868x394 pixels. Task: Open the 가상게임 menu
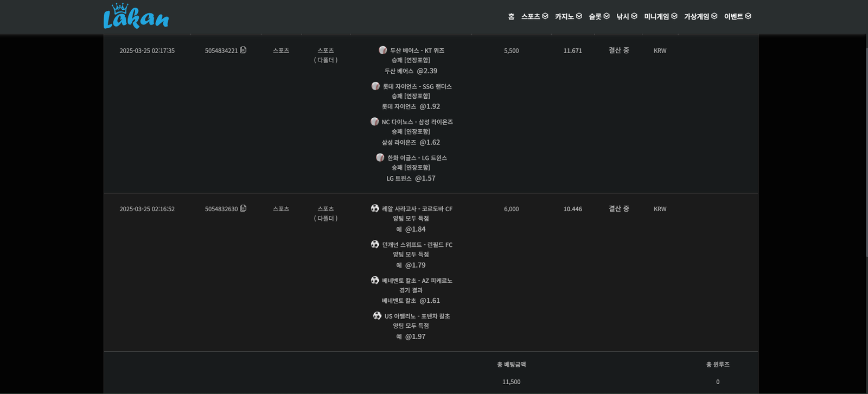697,17
